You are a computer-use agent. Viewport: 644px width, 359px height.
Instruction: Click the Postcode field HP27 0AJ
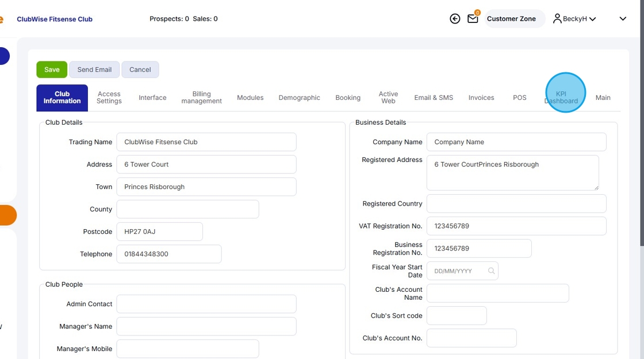pos(159,232)
